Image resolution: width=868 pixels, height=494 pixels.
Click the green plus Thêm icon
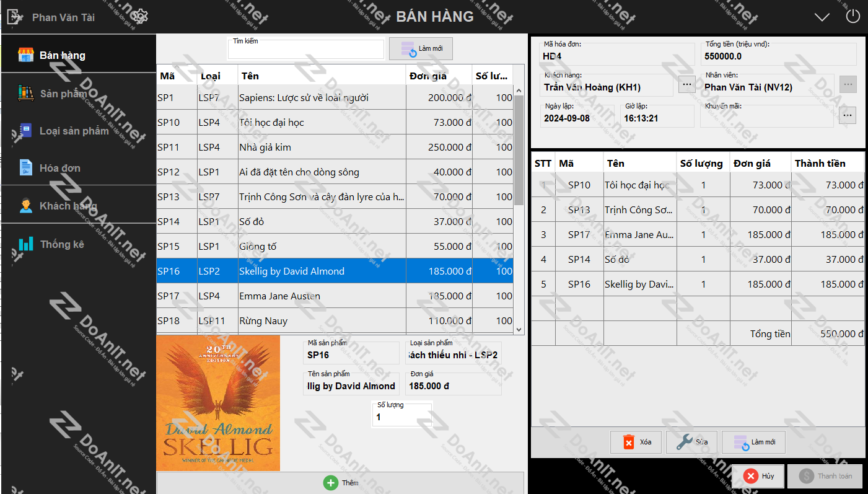point(331,483)
